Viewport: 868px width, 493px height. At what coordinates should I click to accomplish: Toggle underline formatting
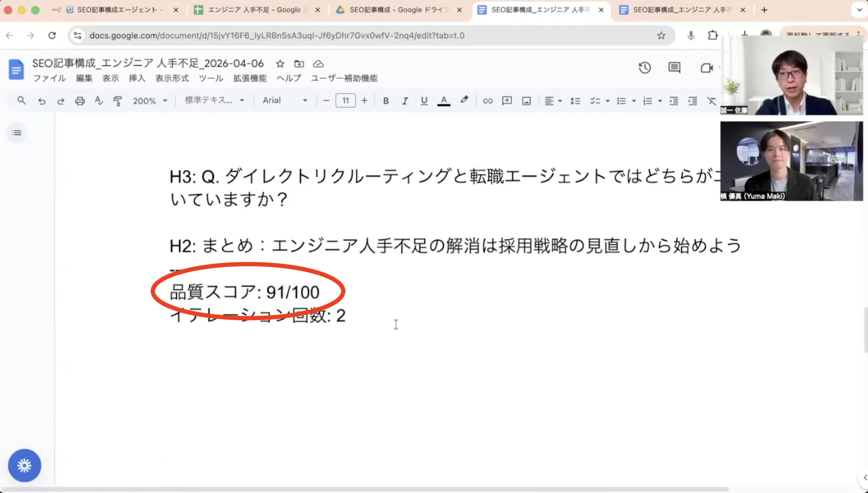click(424, 101)
